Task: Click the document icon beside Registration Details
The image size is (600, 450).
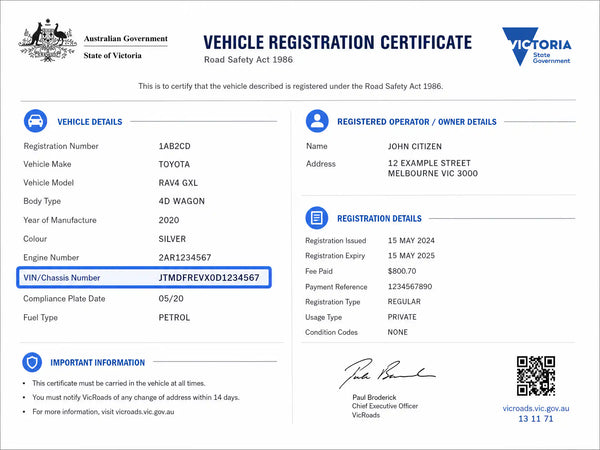Action: (317, 218)
